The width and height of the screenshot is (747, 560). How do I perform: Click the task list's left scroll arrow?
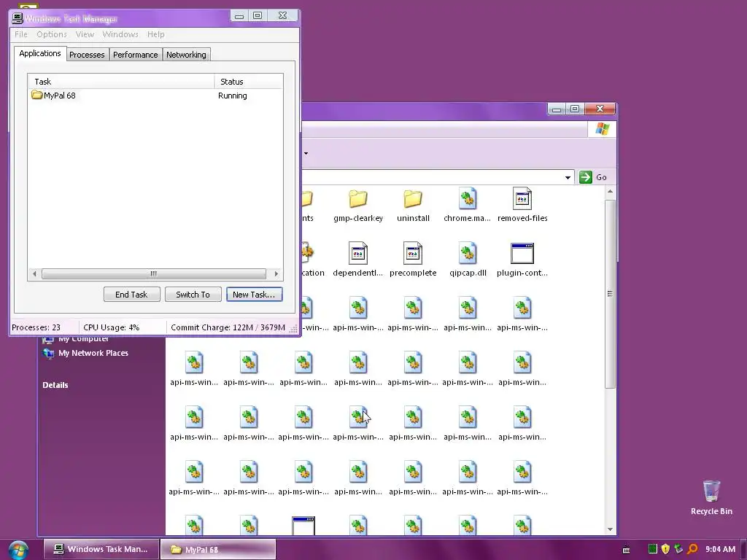pos(34,274)
